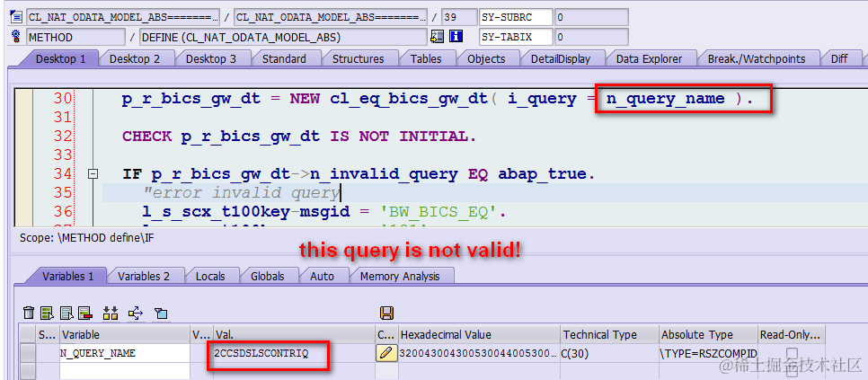Switch to Desktop 3 tab
868x380 pixels.
[x=210, y=58]
